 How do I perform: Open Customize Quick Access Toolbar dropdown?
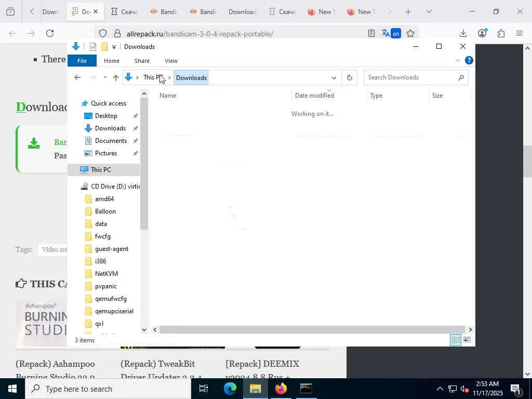coord(114,47)
